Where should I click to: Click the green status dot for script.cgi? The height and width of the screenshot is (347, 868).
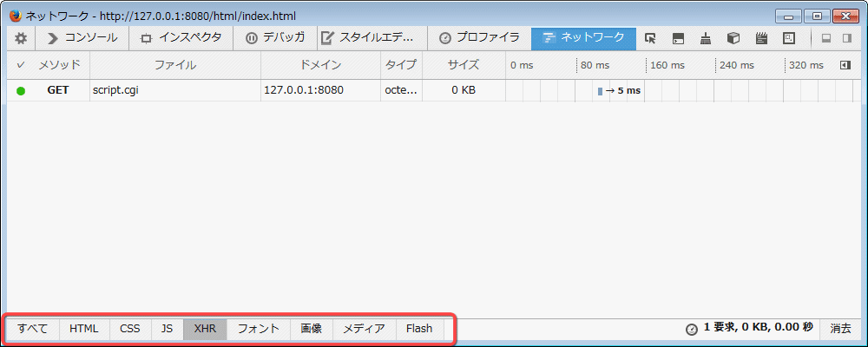click(21, 91)
